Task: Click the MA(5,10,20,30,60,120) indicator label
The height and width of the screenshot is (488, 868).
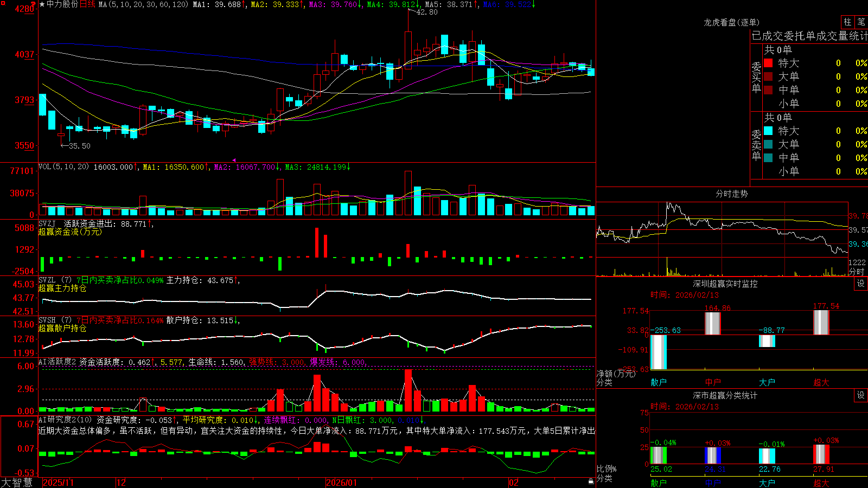Action: pyautogui.click(x=143, y=4)
